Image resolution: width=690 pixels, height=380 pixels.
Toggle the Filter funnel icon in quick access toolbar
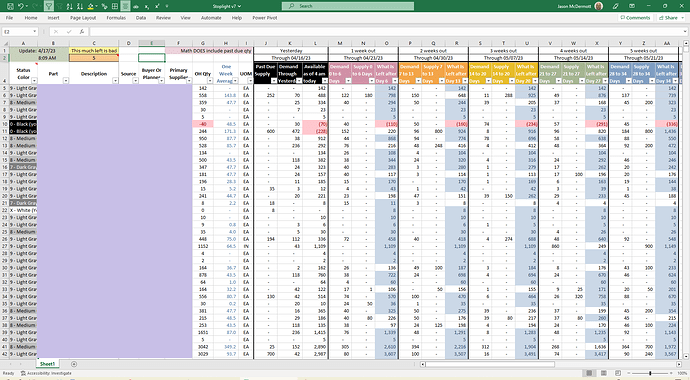coord(49,6)
